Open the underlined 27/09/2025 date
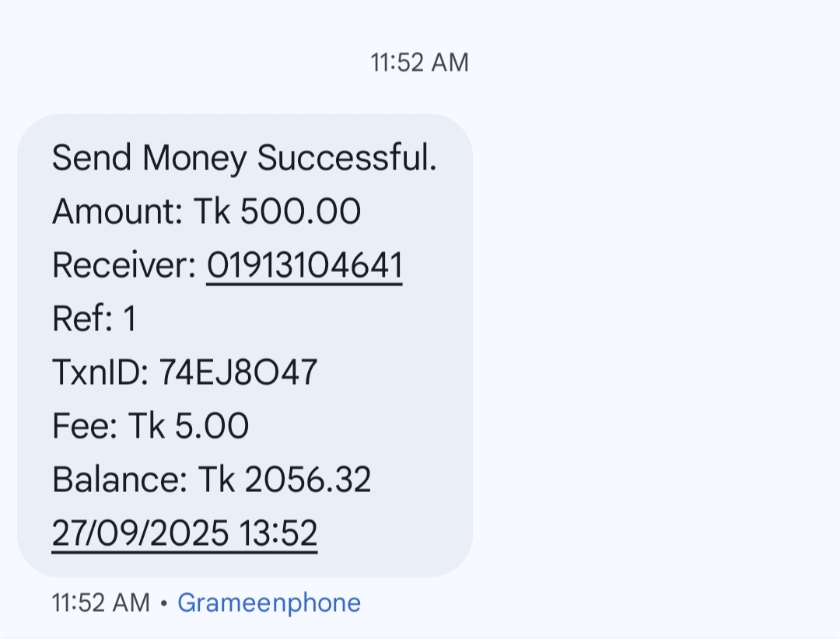The width and height of the screenshot is (840, 639). pyautogui.click(x=141, y=534)
